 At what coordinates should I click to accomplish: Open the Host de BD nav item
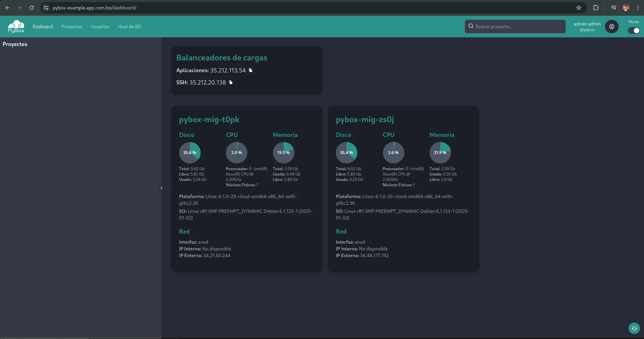tap(129, 27)
